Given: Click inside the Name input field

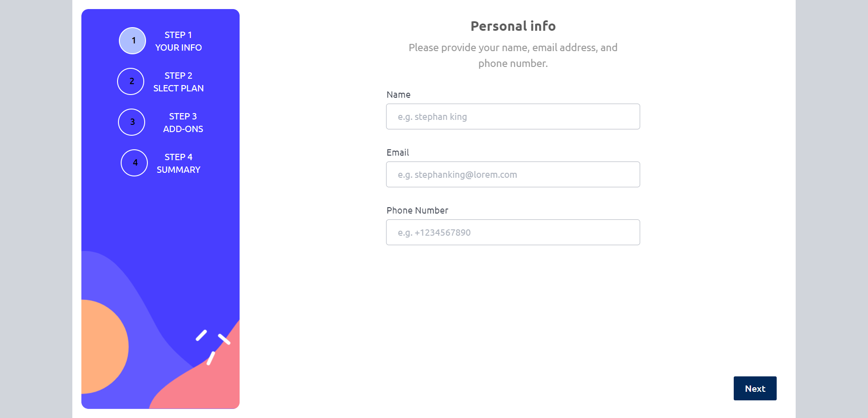Looking at the screenshot, I should tap(513, 116).
